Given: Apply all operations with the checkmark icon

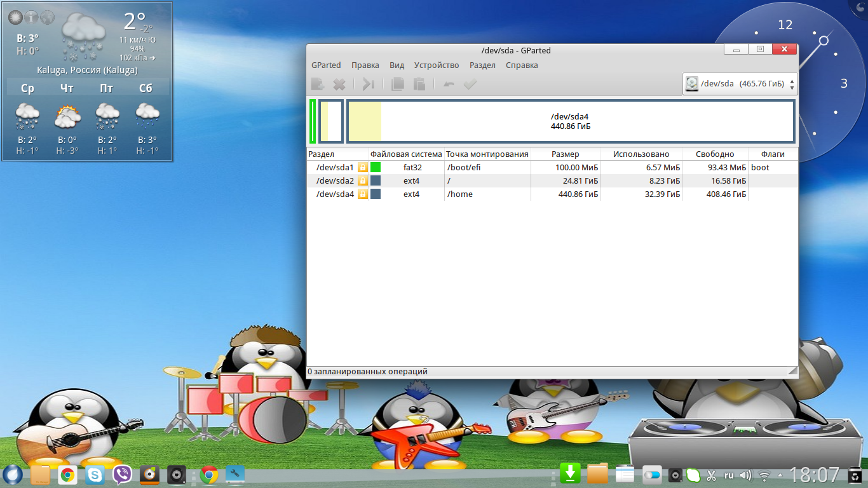Looking at the screenshot, I should point(470,84).
